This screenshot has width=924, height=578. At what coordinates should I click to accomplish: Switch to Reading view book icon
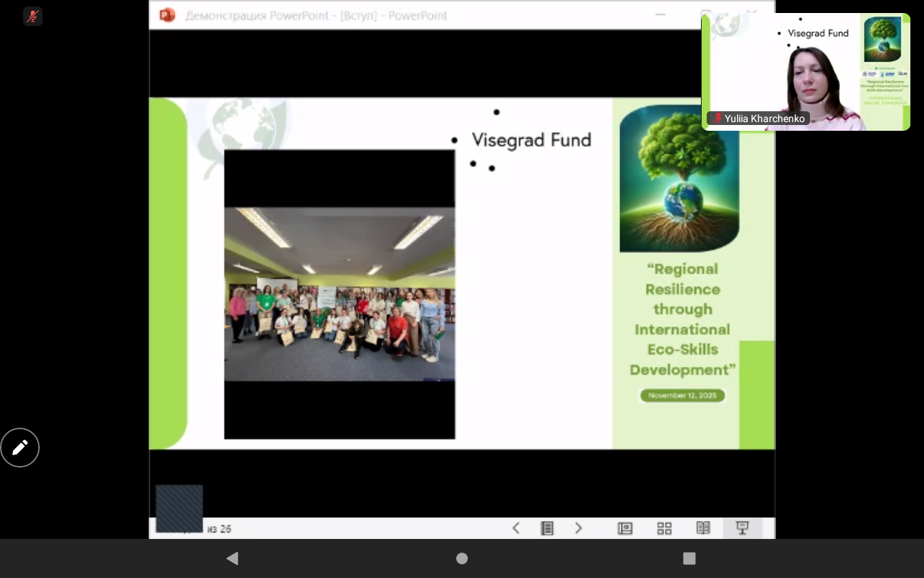point(703,528)
